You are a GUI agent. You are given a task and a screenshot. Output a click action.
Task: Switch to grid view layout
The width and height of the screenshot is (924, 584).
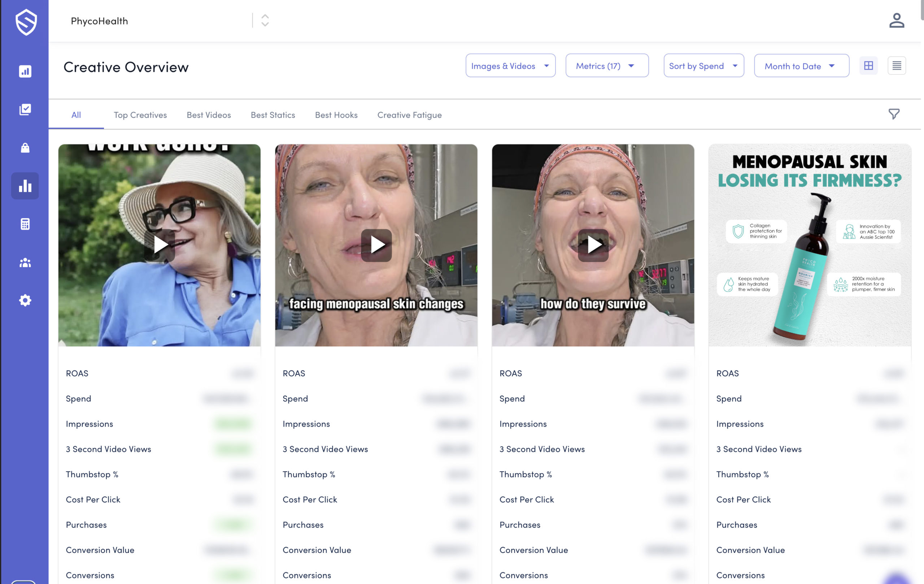[x=868, y=66]
